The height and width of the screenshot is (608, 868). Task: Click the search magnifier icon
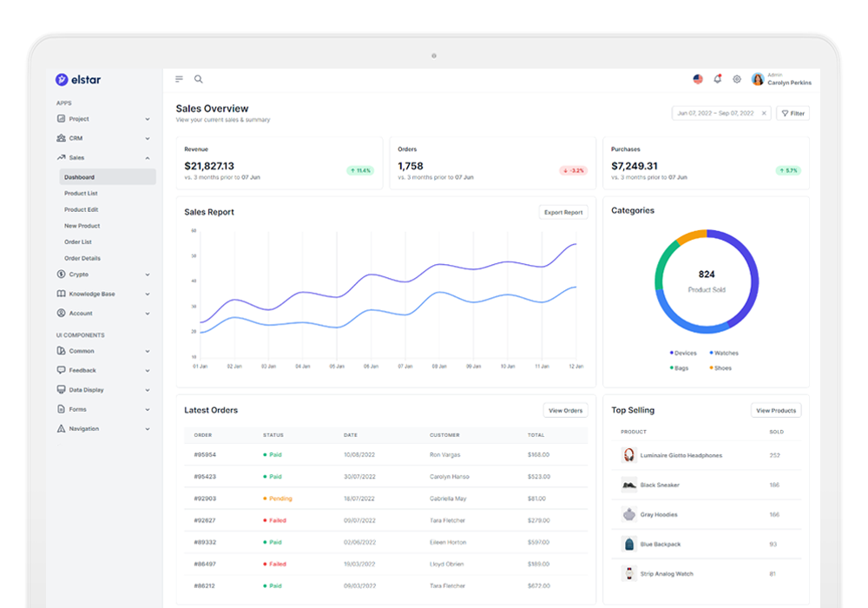(x=198, y=78)
